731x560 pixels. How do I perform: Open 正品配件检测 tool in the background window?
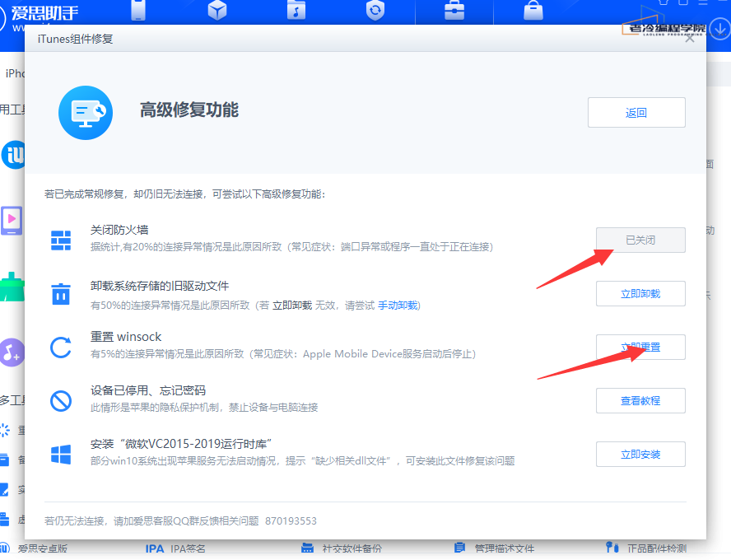pos(646,548)
